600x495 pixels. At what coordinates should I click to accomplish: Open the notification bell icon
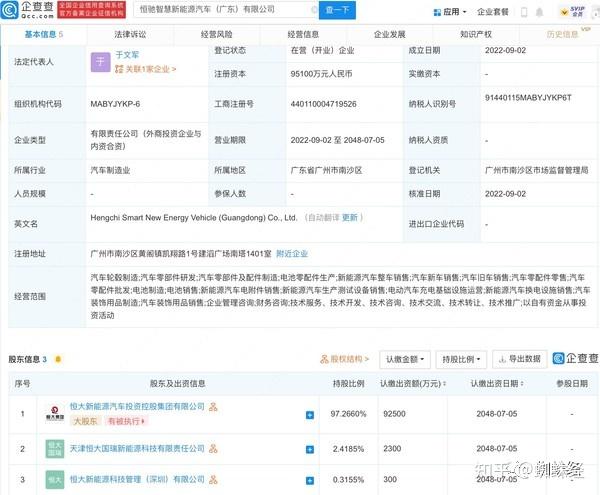tap(539, 12)
